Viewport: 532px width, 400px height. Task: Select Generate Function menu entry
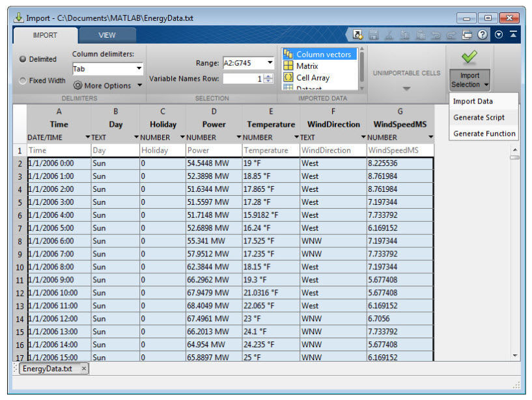[484, 133]
